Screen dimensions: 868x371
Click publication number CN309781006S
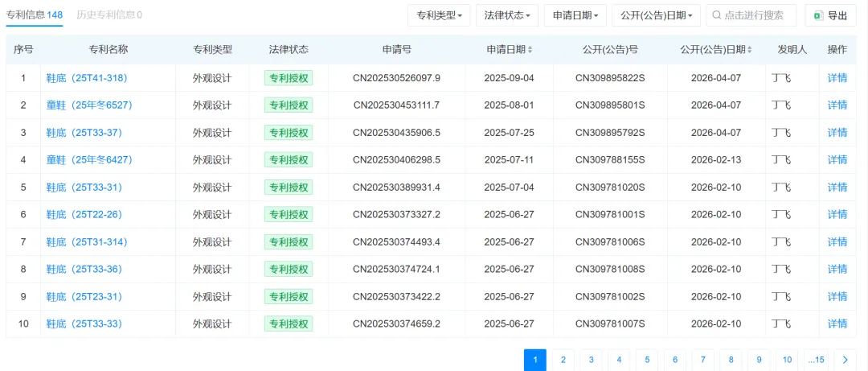tap(610, 241)
